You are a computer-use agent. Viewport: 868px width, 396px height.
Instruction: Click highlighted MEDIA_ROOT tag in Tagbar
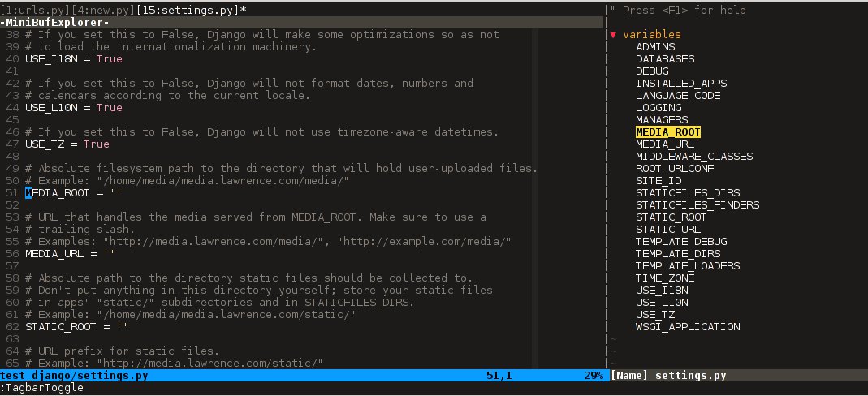tap(668, 132)
